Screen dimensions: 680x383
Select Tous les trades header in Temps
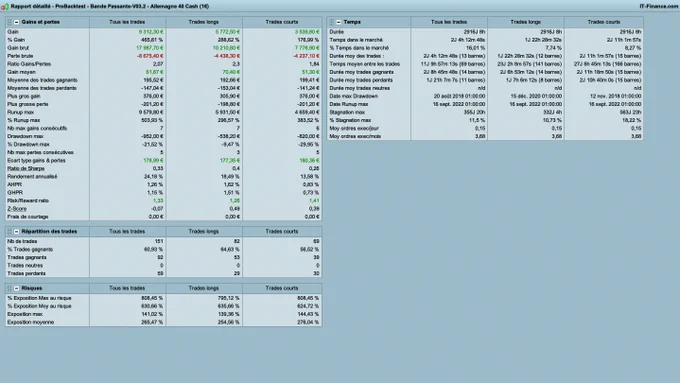tap(449, 22)
